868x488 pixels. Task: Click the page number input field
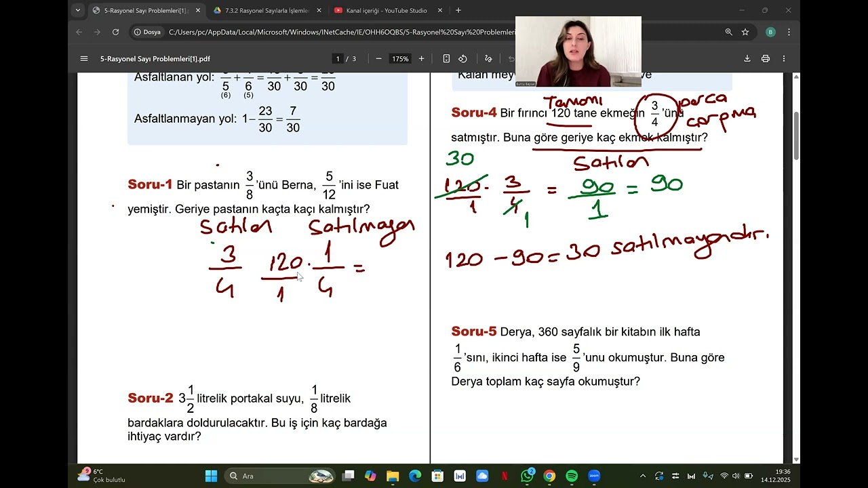point(338,59)
